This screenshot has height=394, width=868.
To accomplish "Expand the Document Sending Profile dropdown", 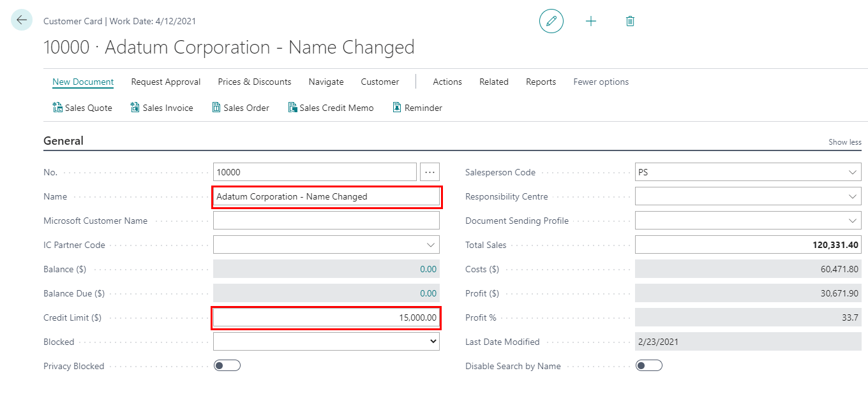I will pyautogui.click(x=853, y=221).
